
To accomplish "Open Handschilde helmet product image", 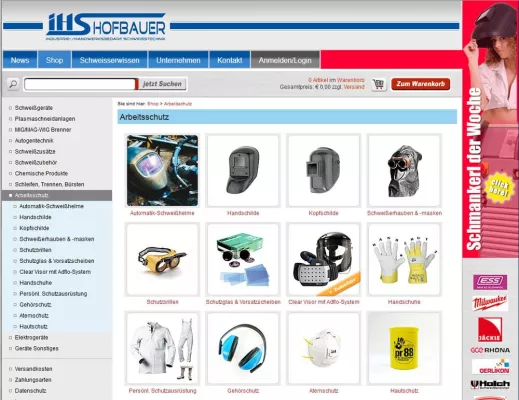I will point(243,170).
